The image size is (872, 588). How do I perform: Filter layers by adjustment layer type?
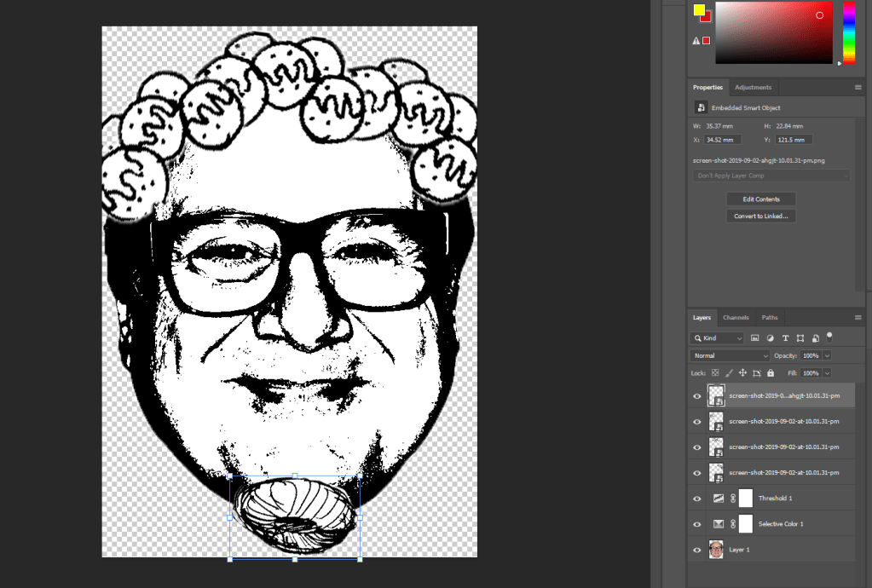[770, 338]
